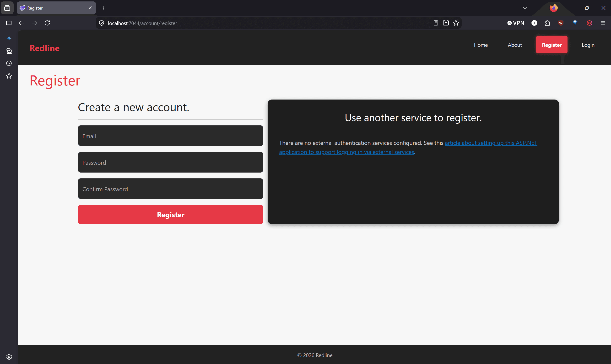Image resolution: width=611 pixels, height=364 pixels.
Task: Click the Email input field
Action: (171, 136)
